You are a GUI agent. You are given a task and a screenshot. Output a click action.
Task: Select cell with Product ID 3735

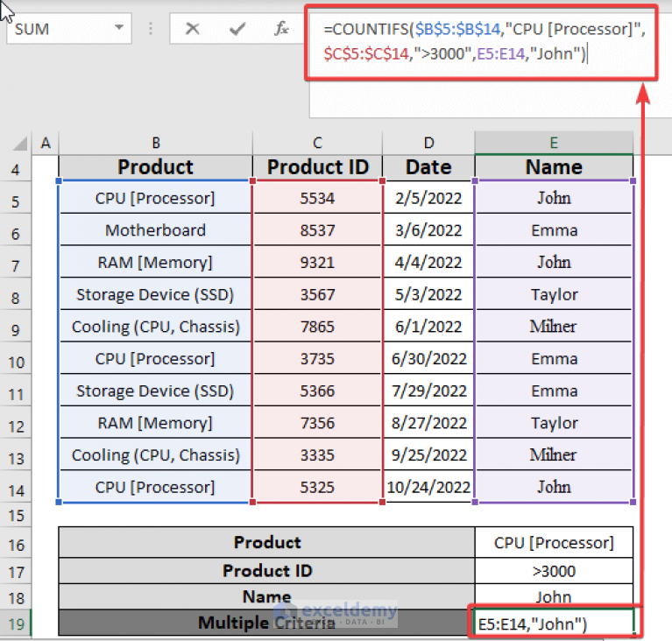click(317, 359)
